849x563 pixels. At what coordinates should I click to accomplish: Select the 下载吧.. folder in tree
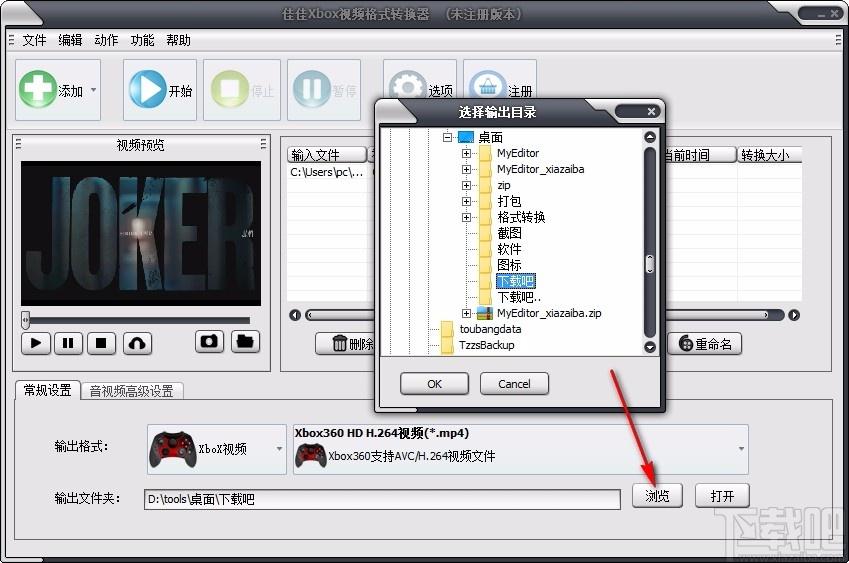[519, 297]
